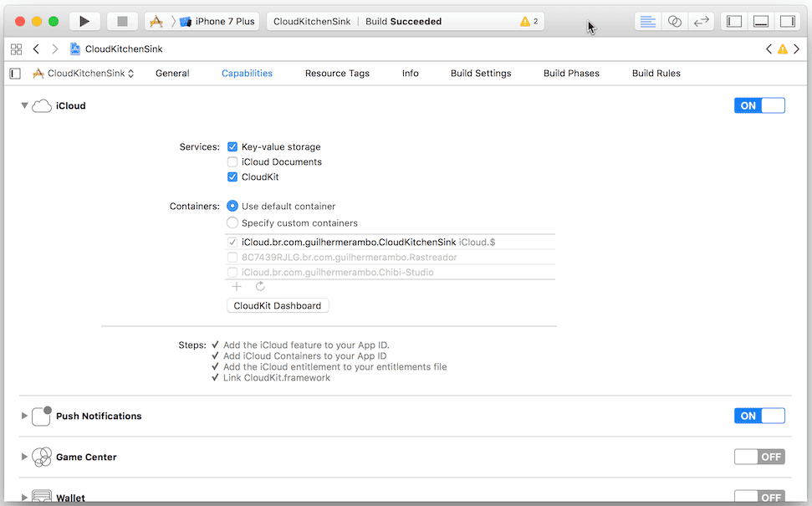This screenshot has width=812, height=506.
Task: Uncheck the CloudKit service
Action: 232,177
